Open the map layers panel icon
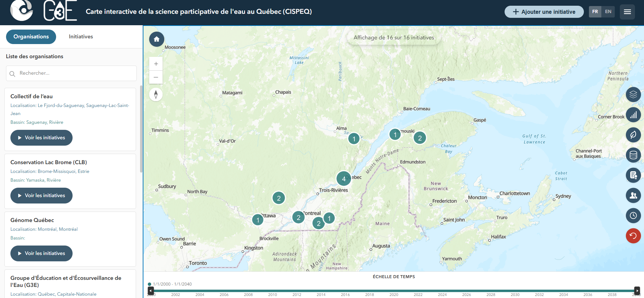The image size is (644, 298). (633, 95)
